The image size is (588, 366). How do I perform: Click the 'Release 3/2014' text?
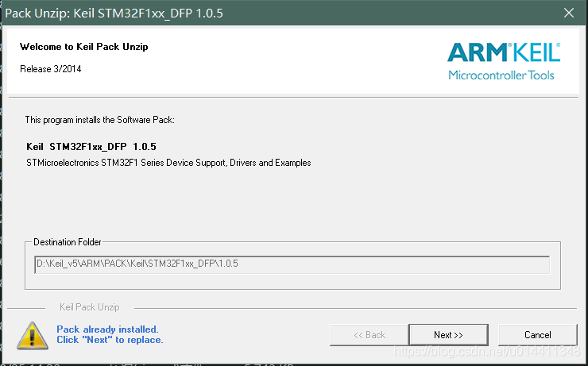tap(51, 69)
